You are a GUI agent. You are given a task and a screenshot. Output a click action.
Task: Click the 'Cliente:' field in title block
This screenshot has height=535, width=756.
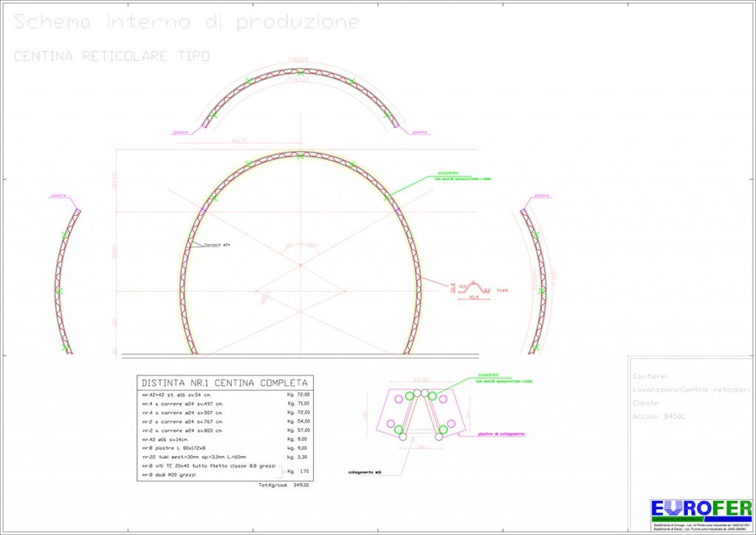(x=647, y=403)
